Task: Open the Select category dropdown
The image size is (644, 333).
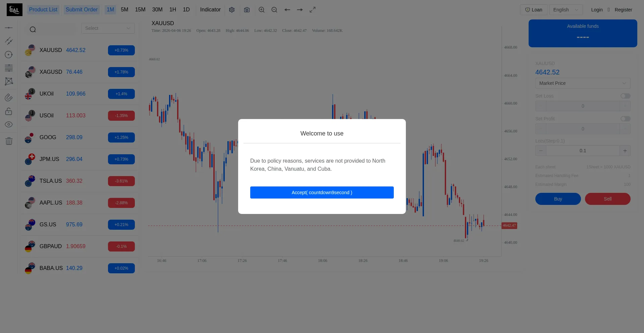Action: tap(108, 28)
